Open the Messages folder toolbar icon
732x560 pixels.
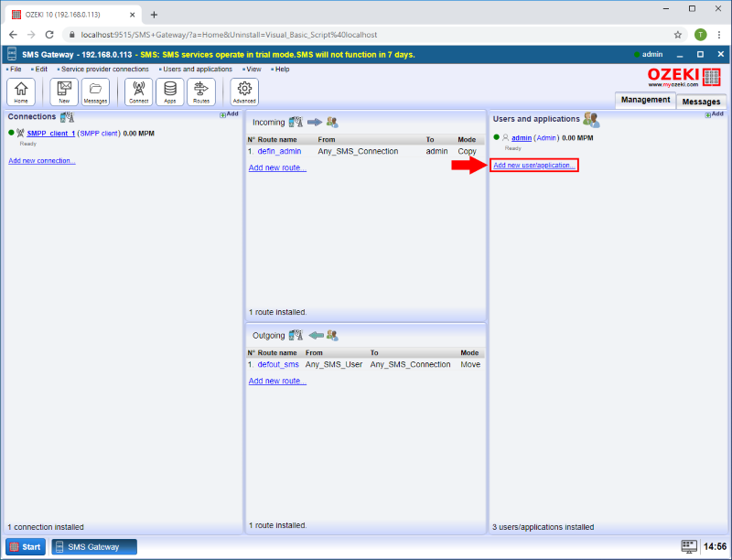(x=96, y=92)
